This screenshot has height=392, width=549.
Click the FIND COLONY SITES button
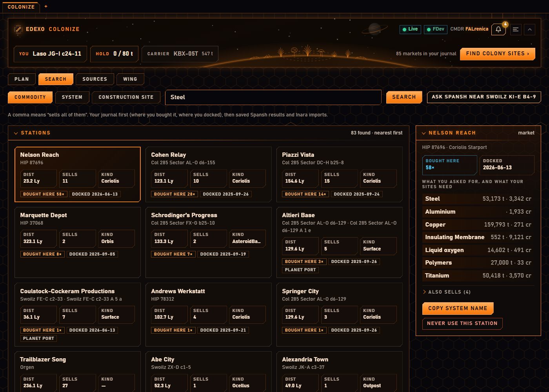[498, 54]
